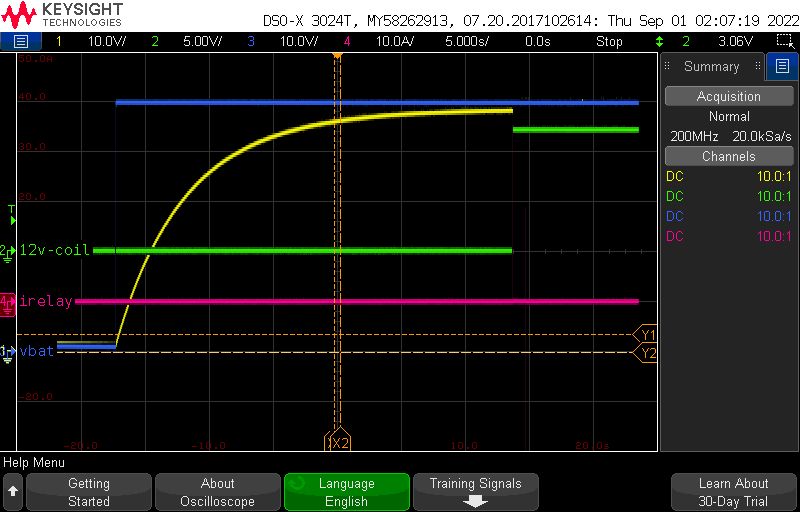Screen dimensions: 800x512
Task: Click channel 4 ground marker irelay
Action: coord(8,305)
